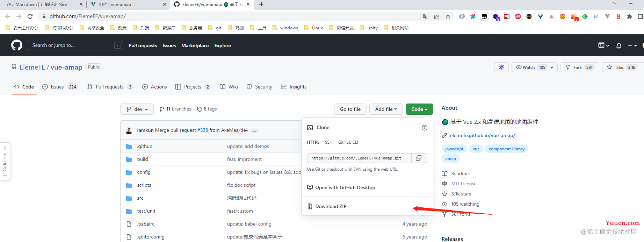The image size is (644, 242).
Task: Click Pull requests in the top navigation
Action: tap(143, 45)
